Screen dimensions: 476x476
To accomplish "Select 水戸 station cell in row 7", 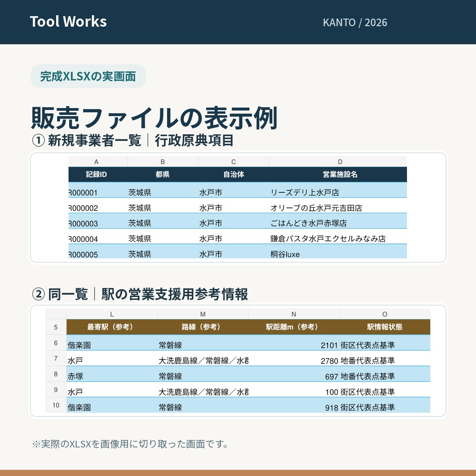I will point(112,358).
